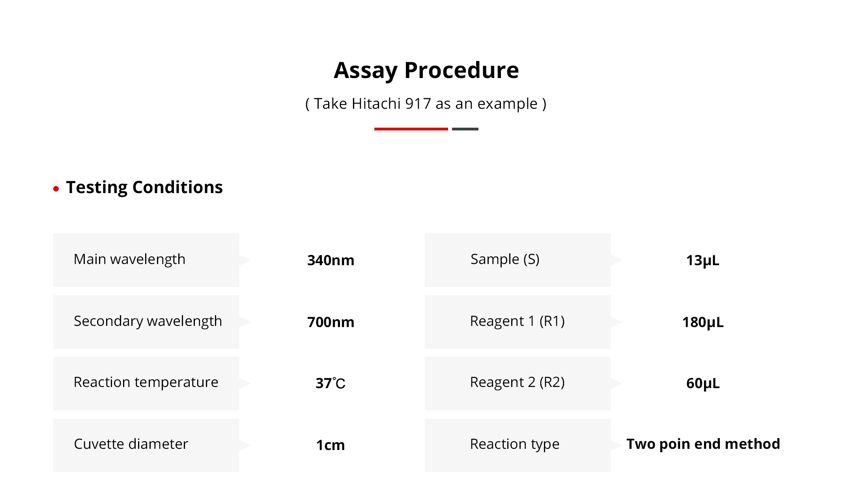The height and width of the screenshot is (504, 852).
Task: Click the arrow pointer next to Sample (S)
Action: coord(616,260)
